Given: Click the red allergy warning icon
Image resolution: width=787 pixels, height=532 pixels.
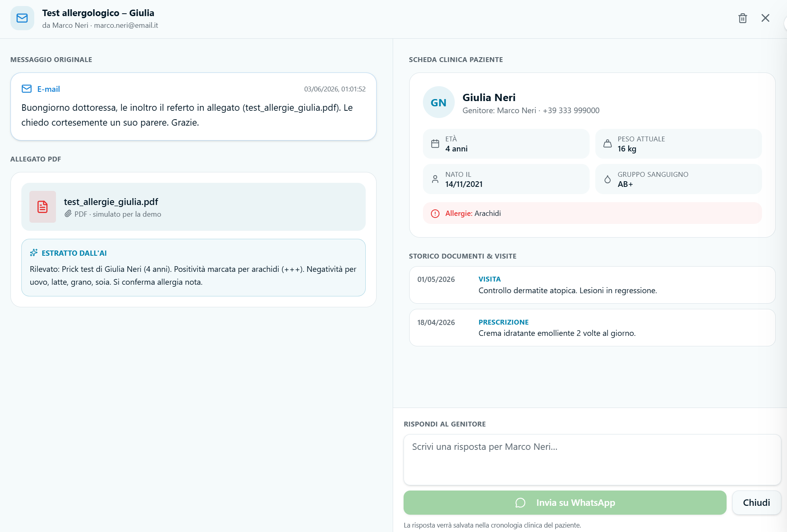Looking at the screenshot, I should point(435,213).
